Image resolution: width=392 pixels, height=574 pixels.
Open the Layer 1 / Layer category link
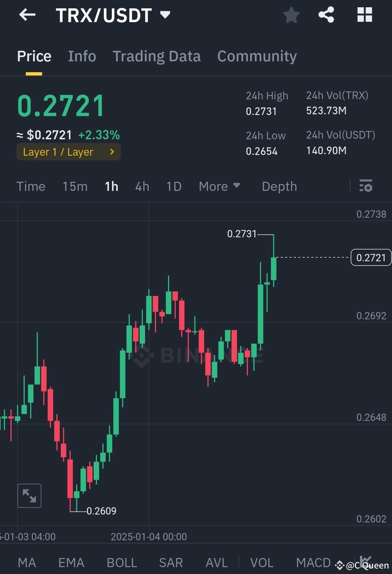(x=68, y=152)
